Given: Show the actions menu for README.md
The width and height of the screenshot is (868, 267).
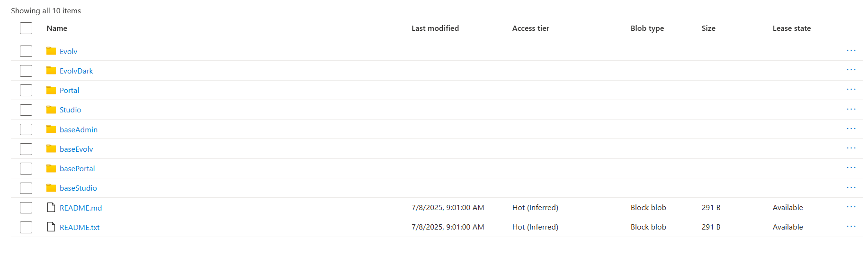Looking at the screenshot, I should [x=851, y=207].
